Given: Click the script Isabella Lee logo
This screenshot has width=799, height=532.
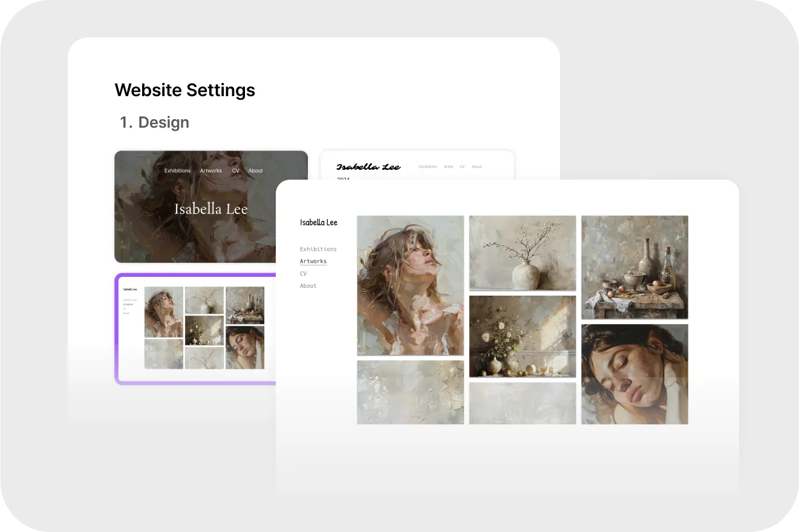Looking at the screenshot, I should coord(368,167).
